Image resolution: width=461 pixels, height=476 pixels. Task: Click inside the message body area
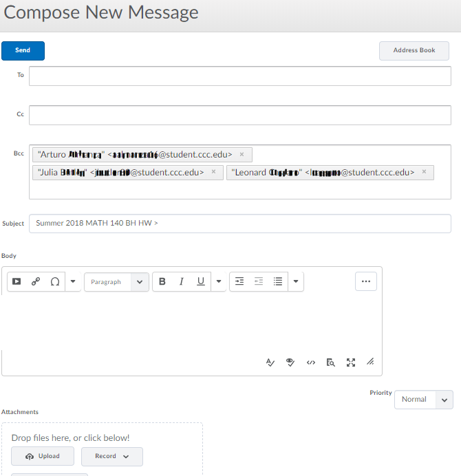coord(191,323)
